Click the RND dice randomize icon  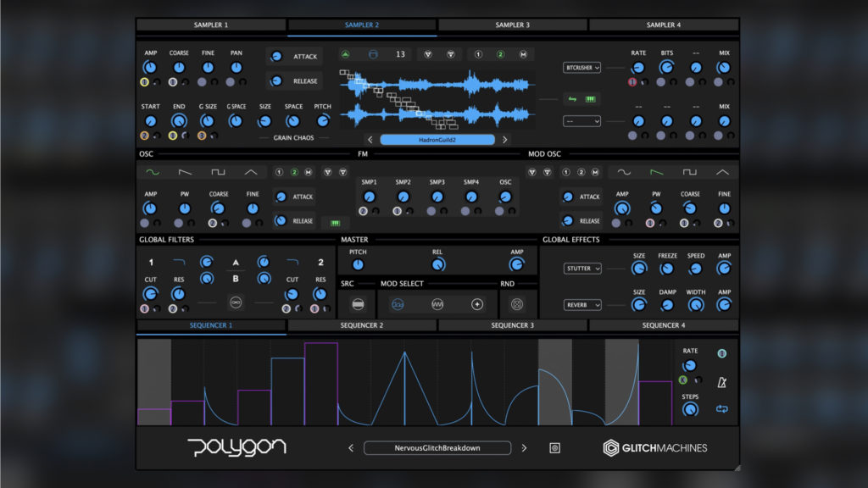516,304
